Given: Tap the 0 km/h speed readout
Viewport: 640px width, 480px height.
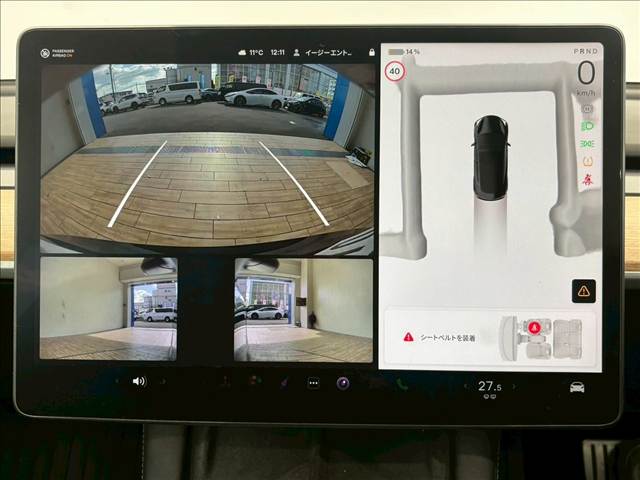Looking at the screenshot, I should pyautogui.click(x=586, y=78).
